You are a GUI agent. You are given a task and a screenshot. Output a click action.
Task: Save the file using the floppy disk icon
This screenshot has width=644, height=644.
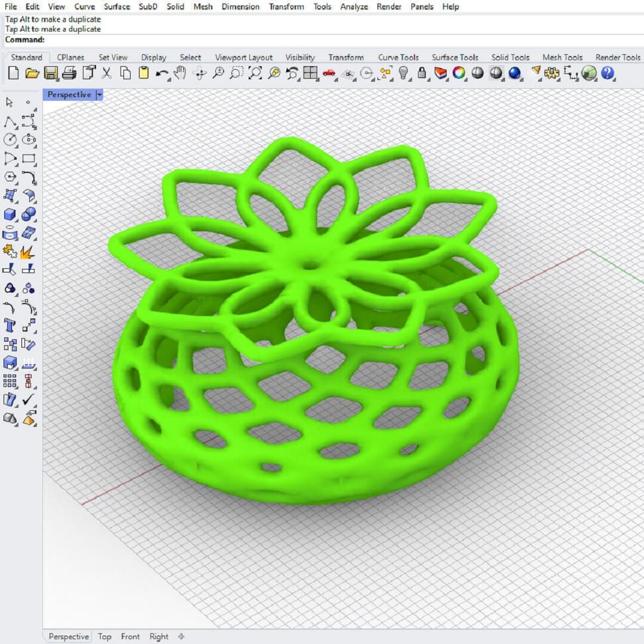51,73
